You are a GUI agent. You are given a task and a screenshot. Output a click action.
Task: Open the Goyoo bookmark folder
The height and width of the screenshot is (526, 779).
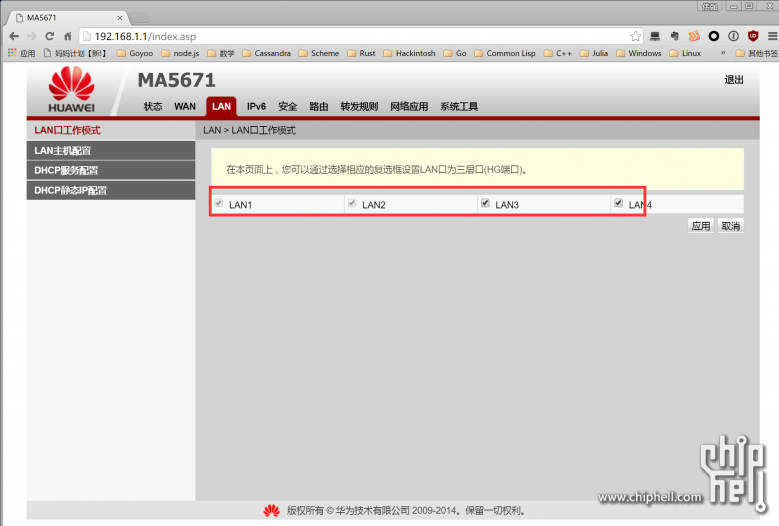point(135,53)
